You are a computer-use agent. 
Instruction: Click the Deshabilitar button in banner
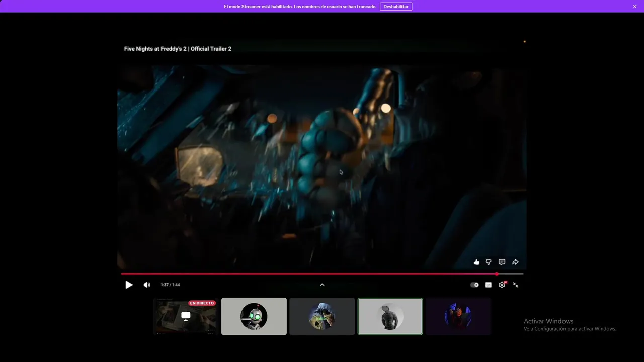click(396, 7)
